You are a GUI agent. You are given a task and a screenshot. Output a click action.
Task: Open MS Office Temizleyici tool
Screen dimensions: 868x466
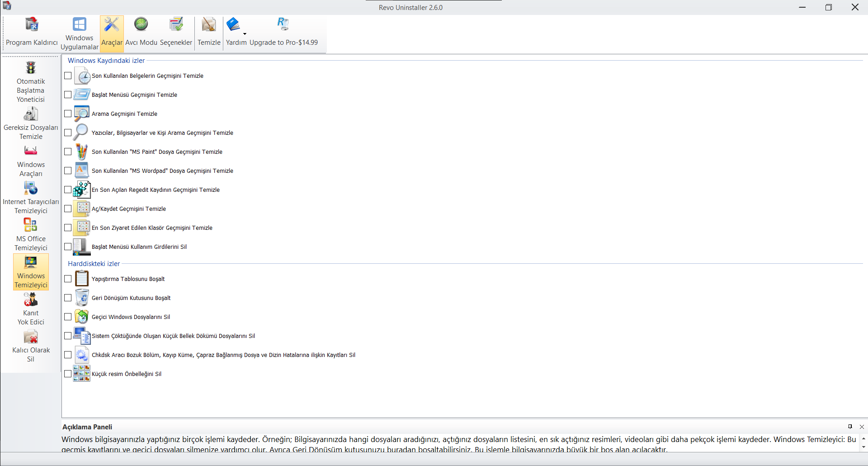pyautogui.click(x=31, y=235)
